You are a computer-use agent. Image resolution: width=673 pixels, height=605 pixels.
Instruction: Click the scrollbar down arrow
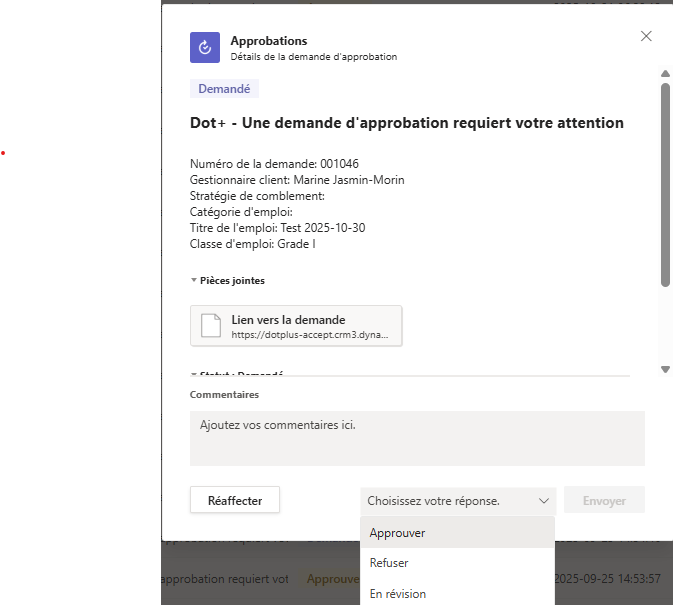pyautogui.click(x=665, y=369)
